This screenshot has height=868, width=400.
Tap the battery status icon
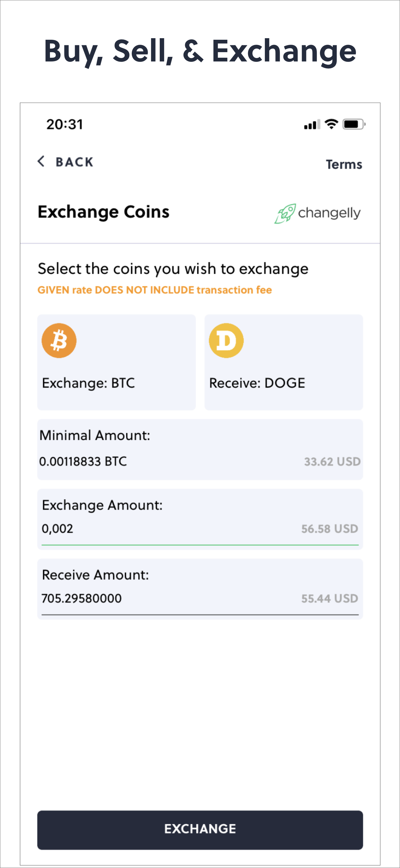[x=354, y=124]
